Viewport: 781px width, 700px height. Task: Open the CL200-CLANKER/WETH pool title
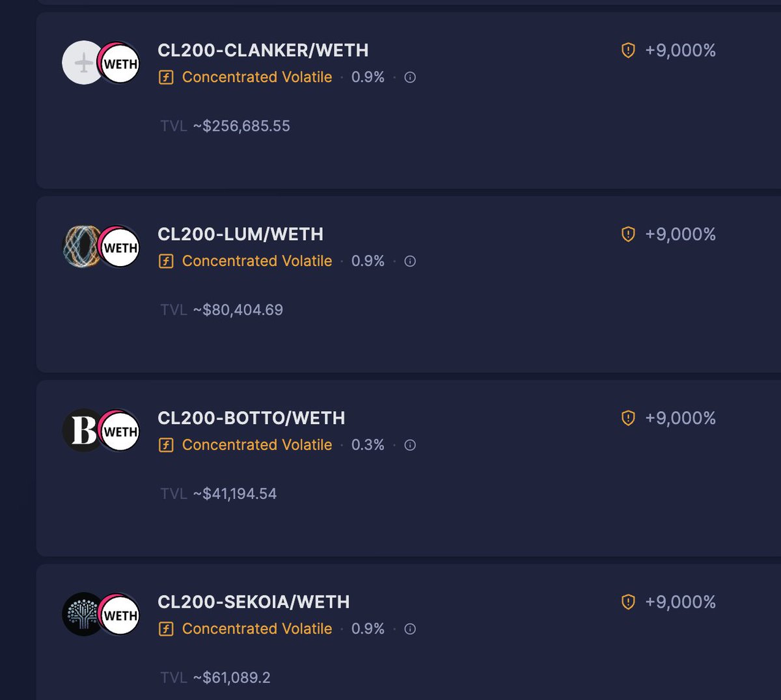coord(263,50)
